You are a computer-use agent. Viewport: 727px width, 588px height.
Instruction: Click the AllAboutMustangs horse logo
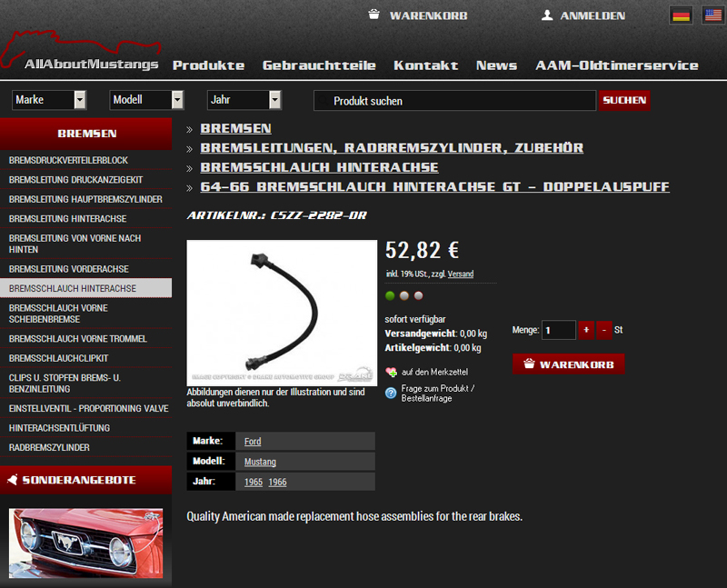(80, 51)
